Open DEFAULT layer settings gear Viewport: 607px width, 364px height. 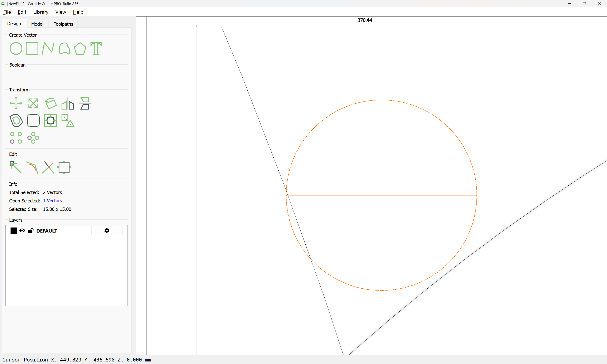(107, 231)
